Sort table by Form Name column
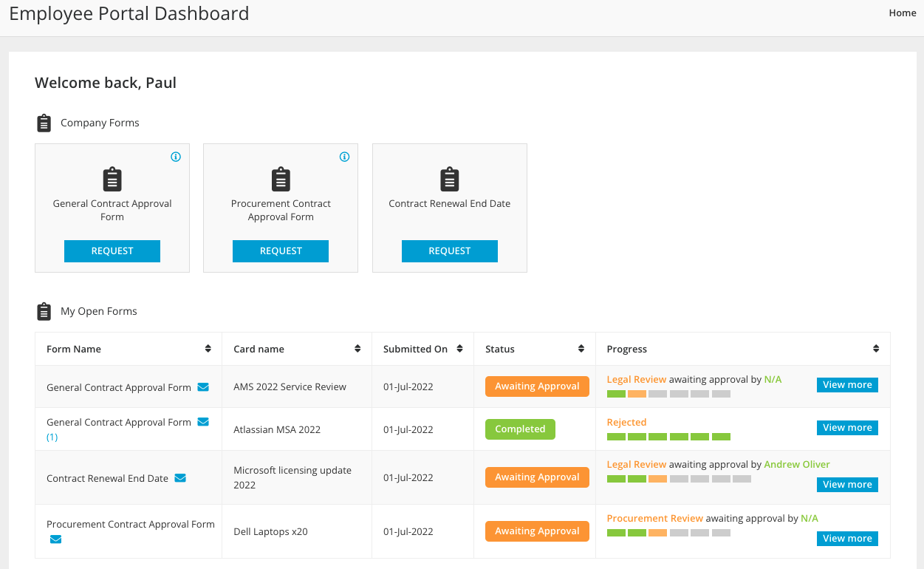The image size is (924, 569). coord(208,349)
